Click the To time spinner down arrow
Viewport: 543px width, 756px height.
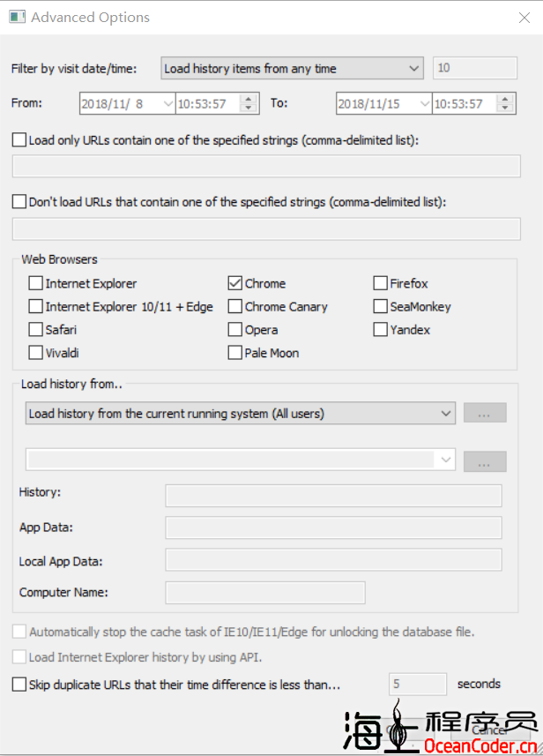pyautogui.click(x=506, y=109)
